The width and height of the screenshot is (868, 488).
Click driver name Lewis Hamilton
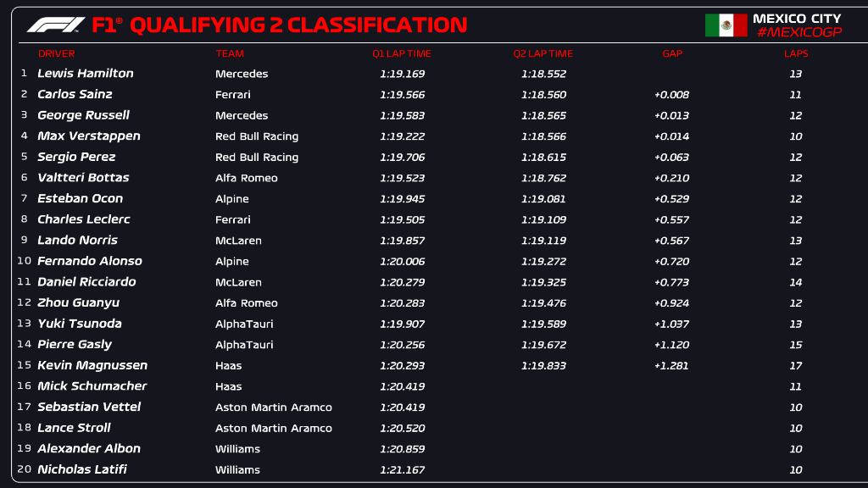[86, 74]
